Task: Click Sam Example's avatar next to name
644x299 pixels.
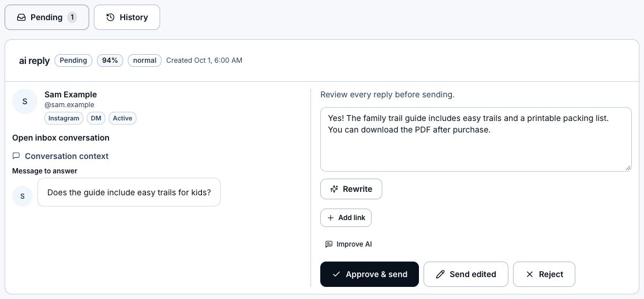Action: click(x=25, y=101)
